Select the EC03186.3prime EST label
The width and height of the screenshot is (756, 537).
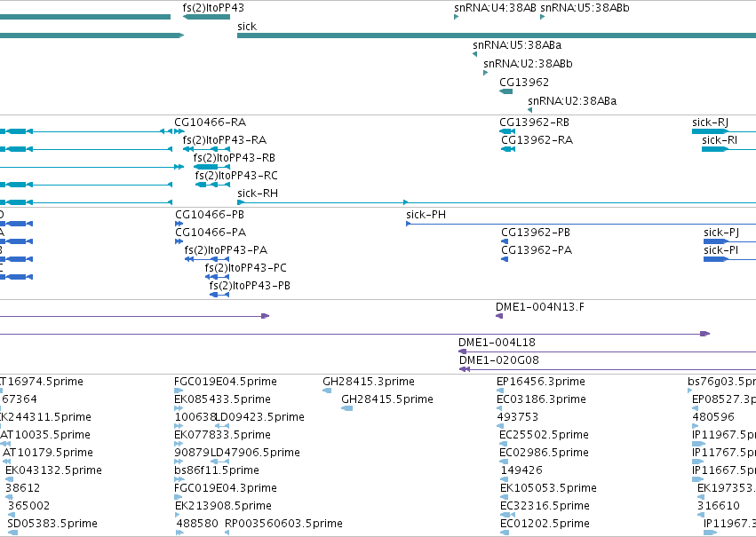tap(541, 399)
